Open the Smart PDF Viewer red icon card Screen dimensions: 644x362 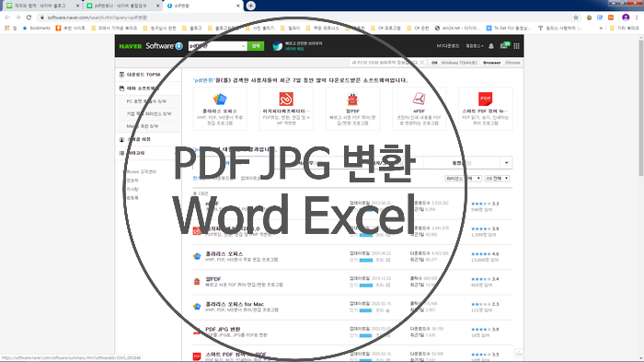point(486,99)
